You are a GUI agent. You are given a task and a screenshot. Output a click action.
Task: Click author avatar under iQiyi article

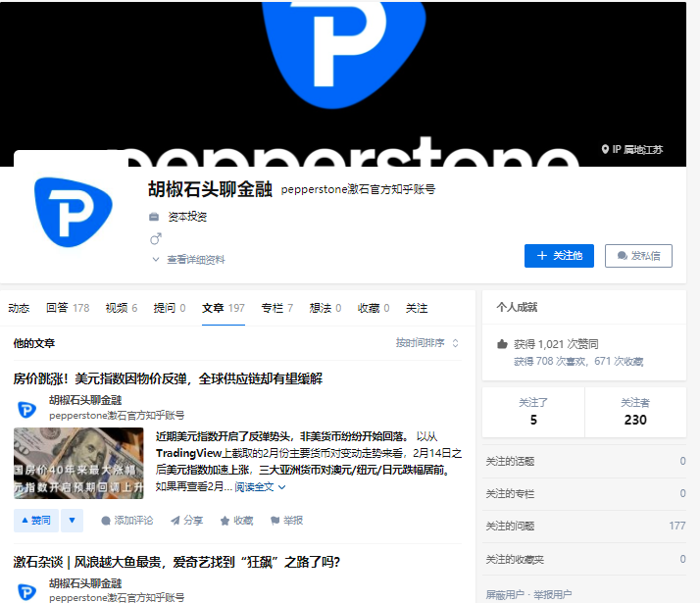click(x=26, y=591)
